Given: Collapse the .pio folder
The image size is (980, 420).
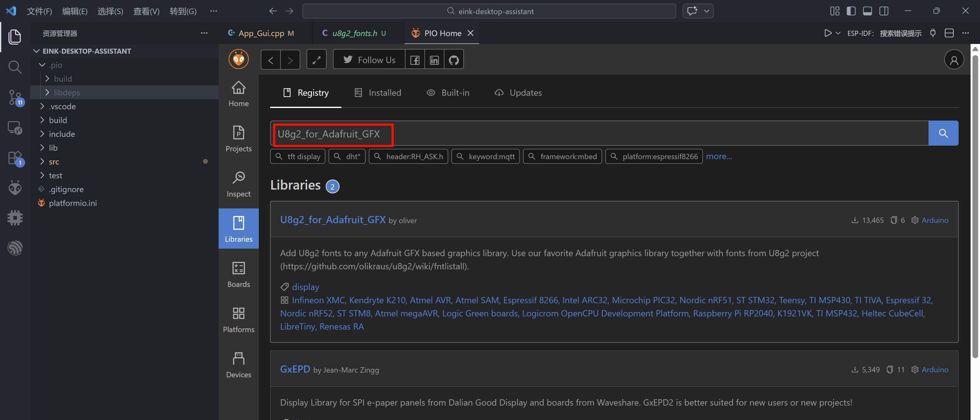Looking at the screenshot, I should pos(56,65).
